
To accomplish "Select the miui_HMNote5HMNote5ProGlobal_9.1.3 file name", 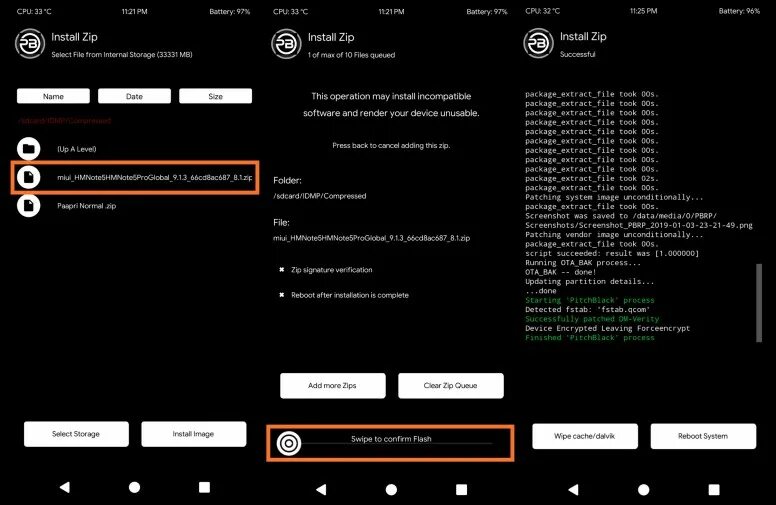I will click(154, 177).
